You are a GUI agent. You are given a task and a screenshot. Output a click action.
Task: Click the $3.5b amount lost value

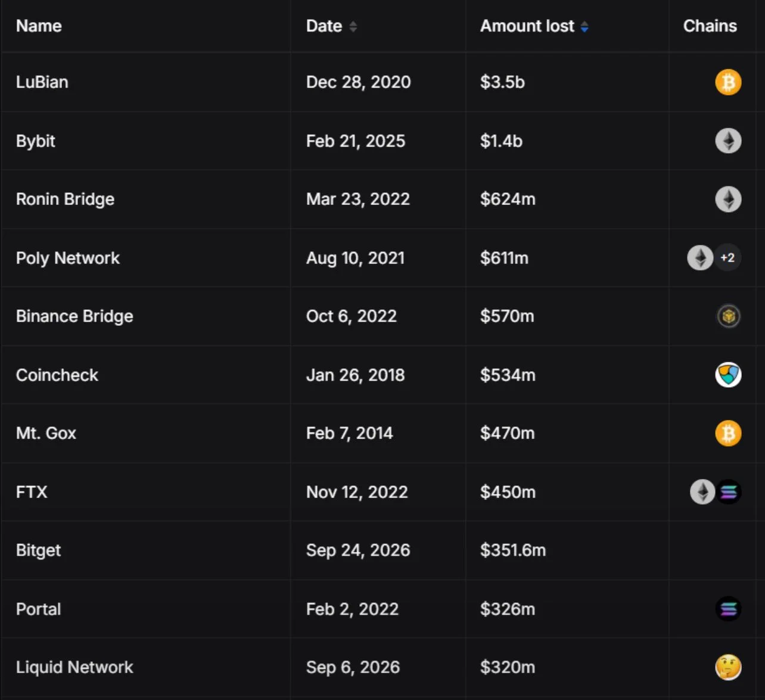point(503,82)
